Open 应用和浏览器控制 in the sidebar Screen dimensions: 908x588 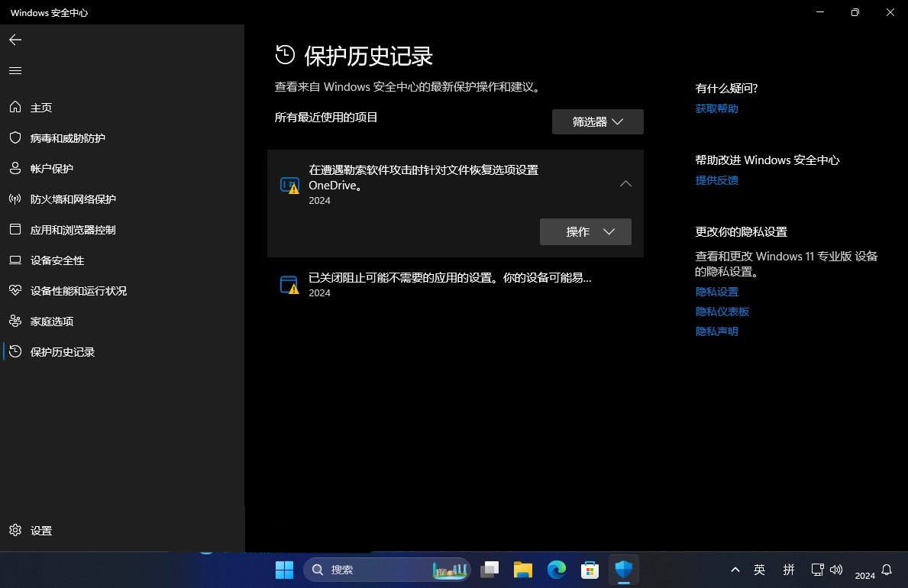click(x=73, y=230)
